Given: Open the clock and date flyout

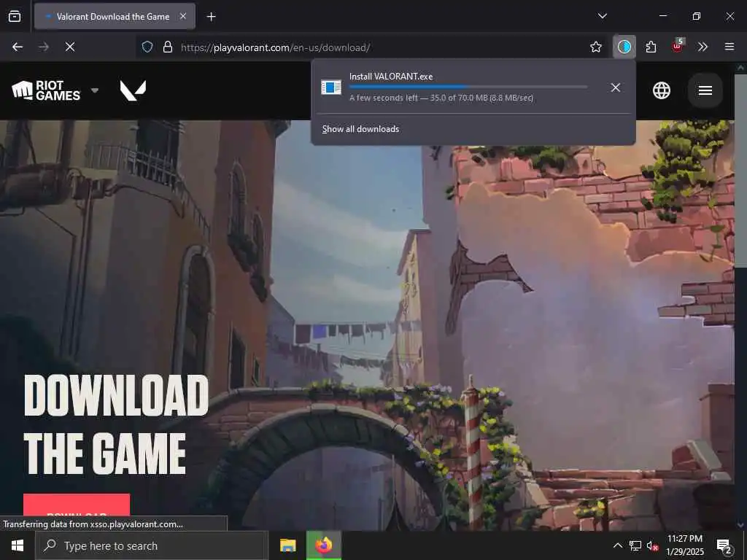Looking at the screenshot, I should pos(685,545).
